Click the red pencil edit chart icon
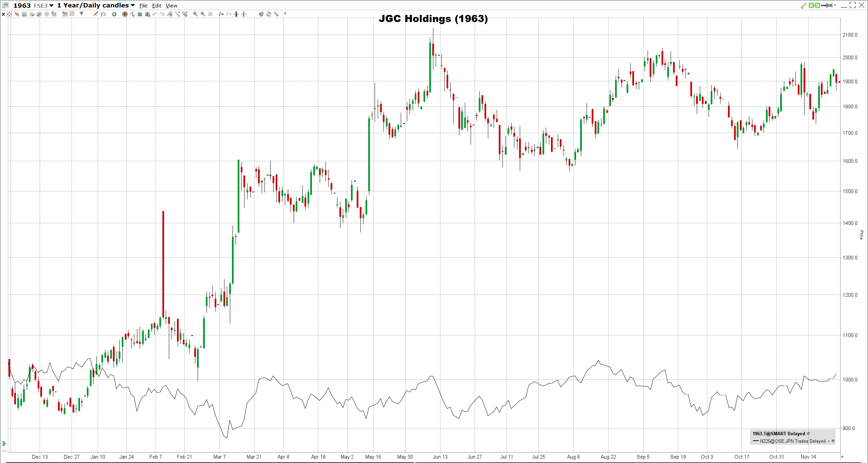Viewport: 868px width, 463px height. pyautogui.click(x=96, y=14)
